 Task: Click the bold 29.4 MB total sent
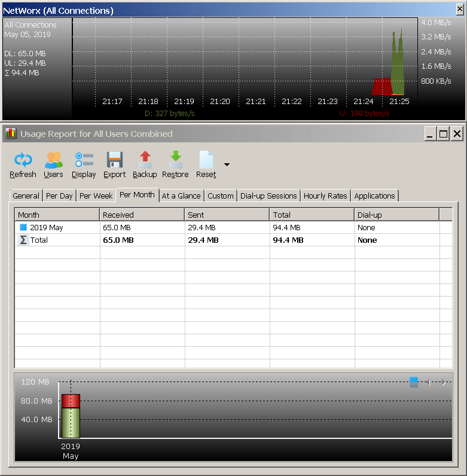pyautogui.click(x=203, y=240)
